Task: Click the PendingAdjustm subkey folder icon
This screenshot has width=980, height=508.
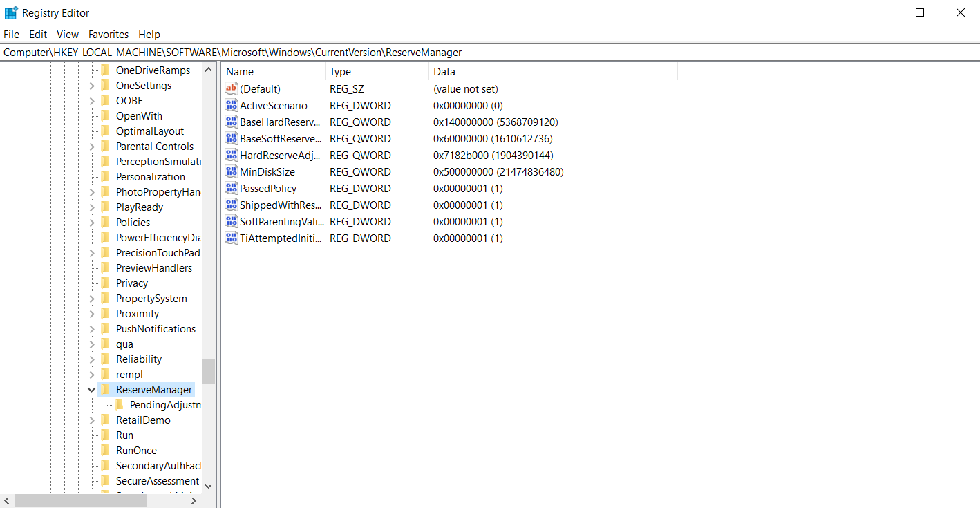Action: pyautogui.click(x=119, y=404)
